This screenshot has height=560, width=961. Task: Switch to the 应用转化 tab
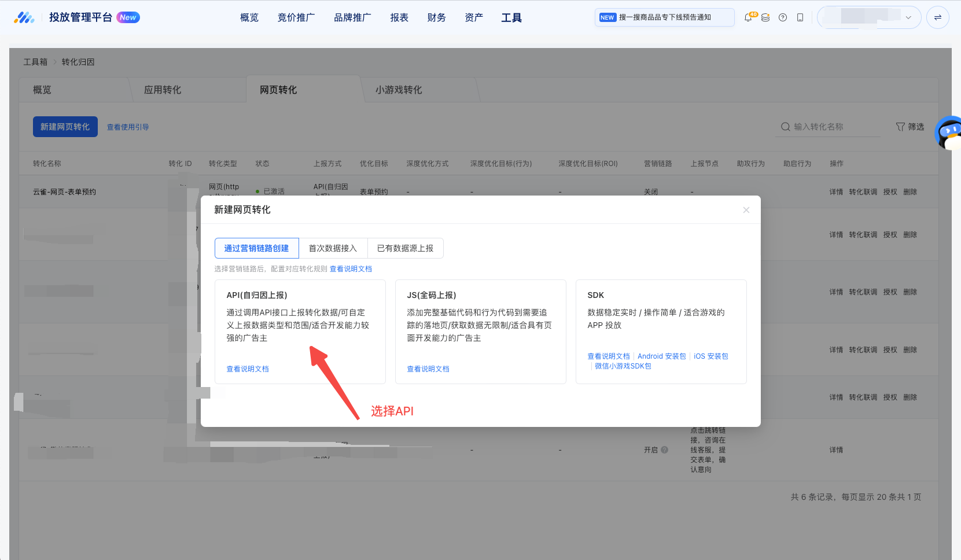tap(163, 90)
